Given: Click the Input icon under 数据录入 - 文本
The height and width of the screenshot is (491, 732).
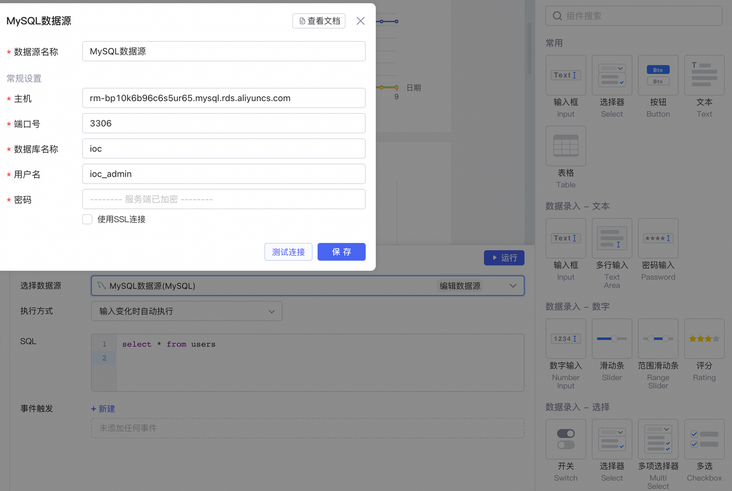Looking at the screenshot, I should coord(565,238).
